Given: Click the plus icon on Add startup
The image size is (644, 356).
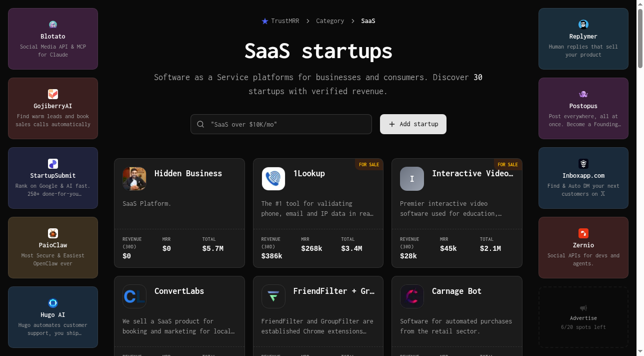Looking at the screenshot, I should pyautogui.click(x=392, y=124).
